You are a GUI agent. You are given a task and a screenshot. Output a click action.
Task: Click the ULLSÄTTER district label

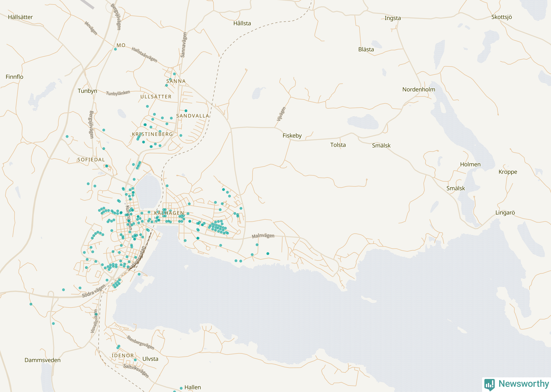[156, 97]
